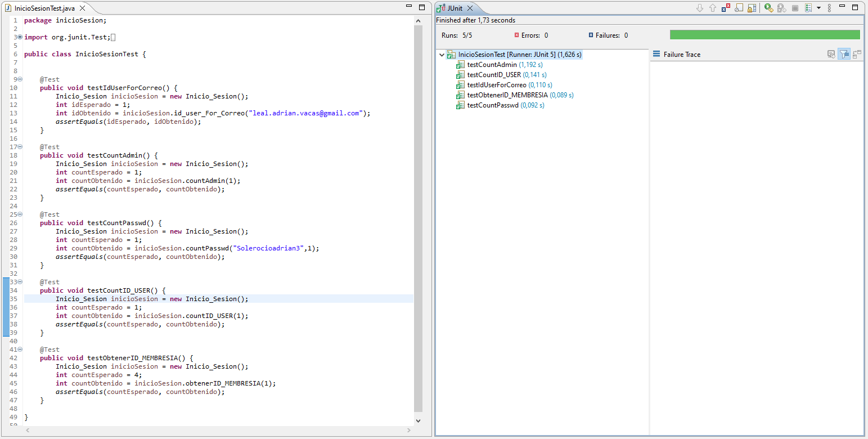Click the Failures icon in JUnit counters

[591, 35]
